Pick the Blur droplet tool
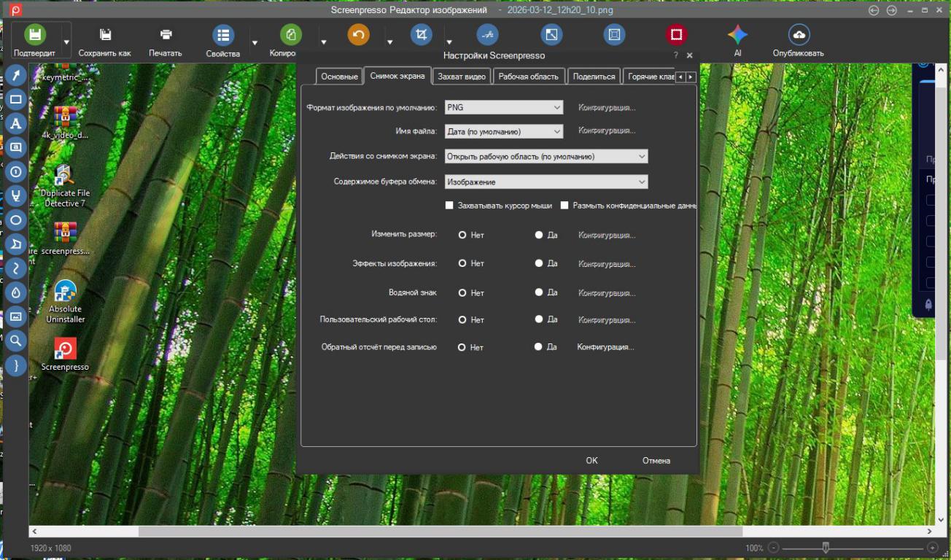951x560 pixels. tap(16, 292)
